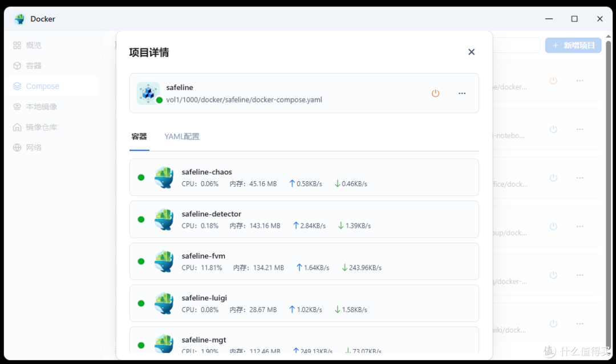Switch to the 容器 tab

tap(139, 137)
